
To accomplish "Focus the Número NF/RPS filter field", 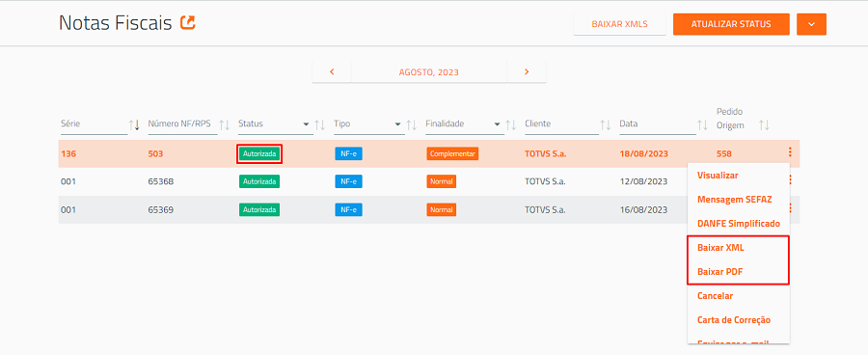I will 182,124.
